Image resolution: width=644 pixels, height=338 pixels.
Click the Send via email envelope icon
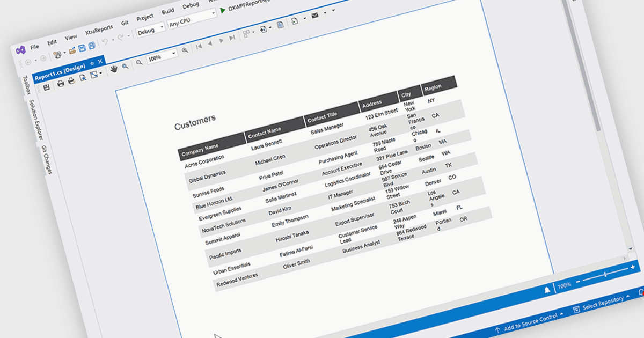(x=315, y=16)
